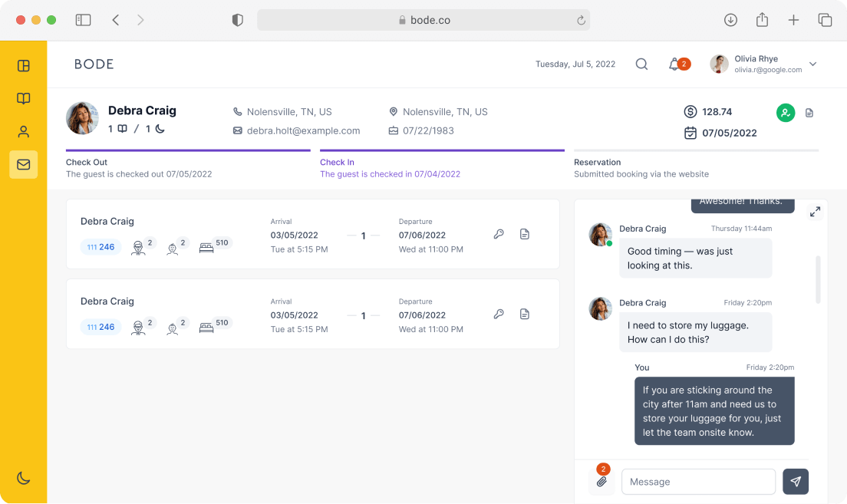Open the dashboard layout icon in sidebar
The height and width of the screenshot is (504, 847).
(x=23, y=66)
